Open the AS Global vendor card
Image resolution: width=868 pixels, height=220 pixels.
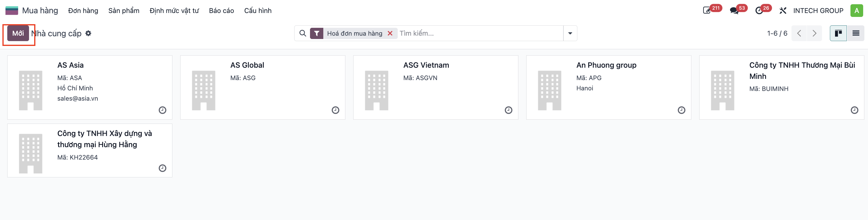263,87
